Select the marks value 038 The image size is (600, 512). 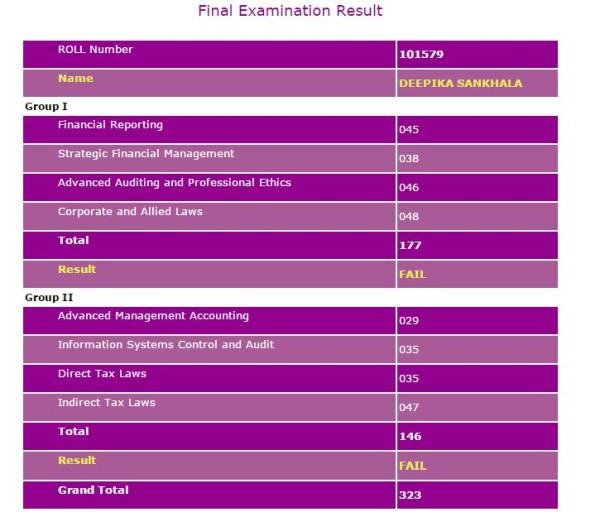[x=408, y=159]
